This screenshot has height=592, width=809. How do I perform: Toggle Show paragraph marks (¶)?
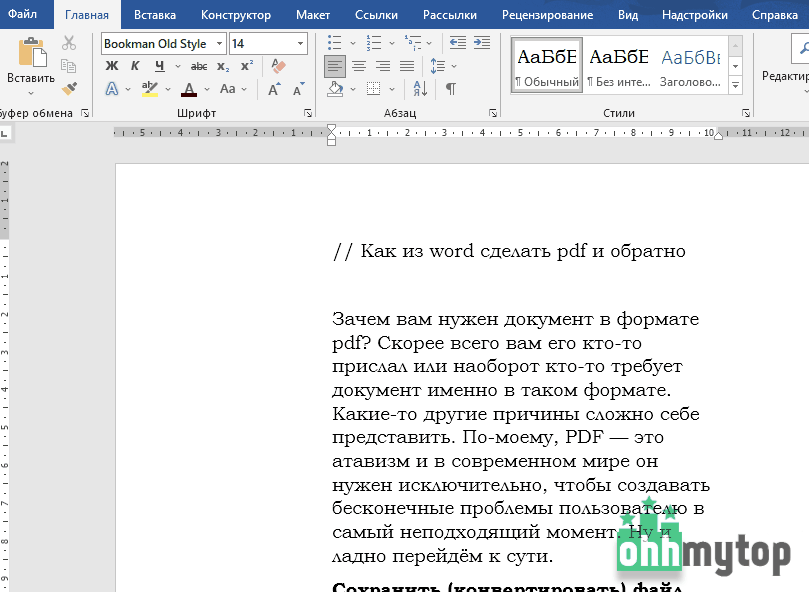tap(450, 89)
